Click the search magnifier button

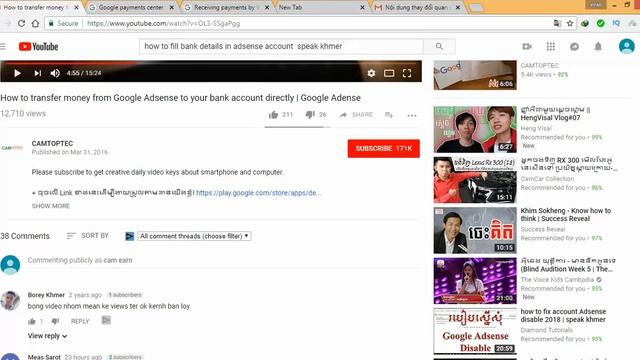439,47
